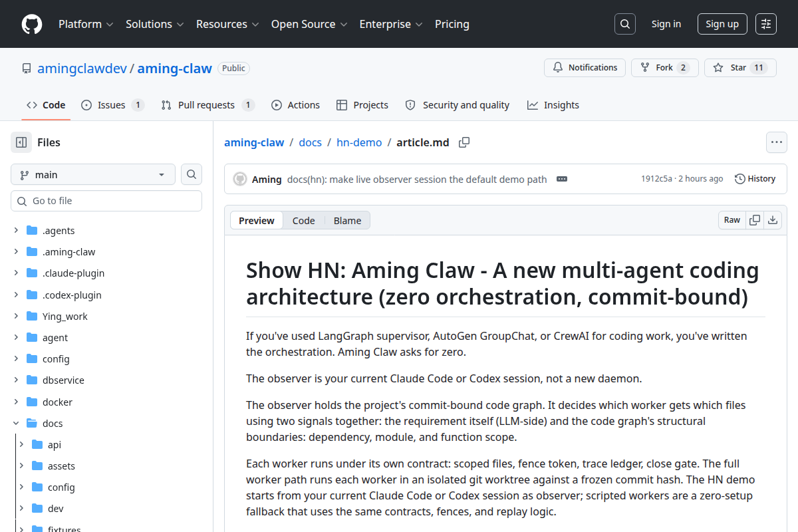Select the Preview view toggle
798x532 pixels.
pyautogui.click(x=257, y=220)
